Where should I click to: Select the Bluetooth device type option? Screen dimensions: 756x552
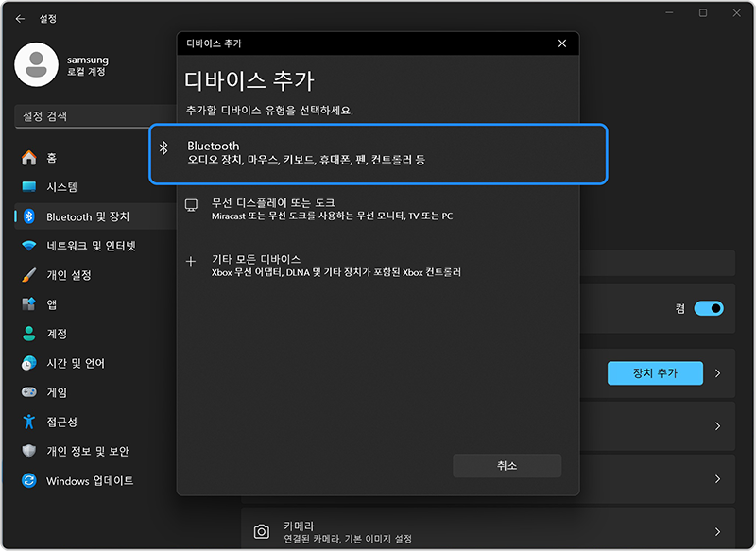379,154
